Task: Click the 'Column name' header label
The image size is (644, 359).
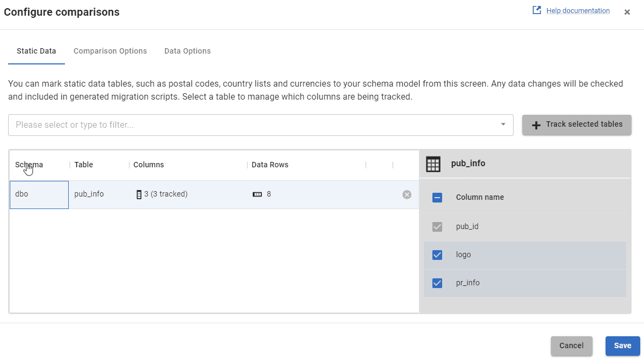Action: tap(479, 197)
